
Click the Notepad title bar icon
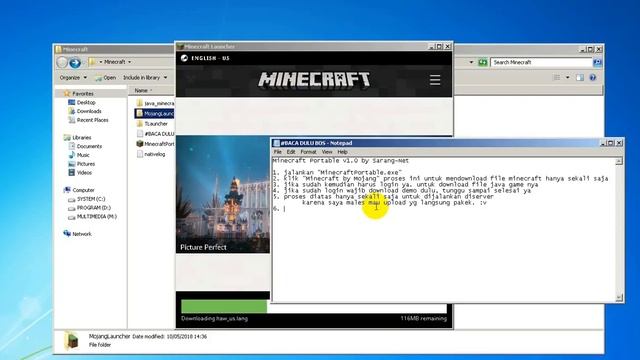276,143
